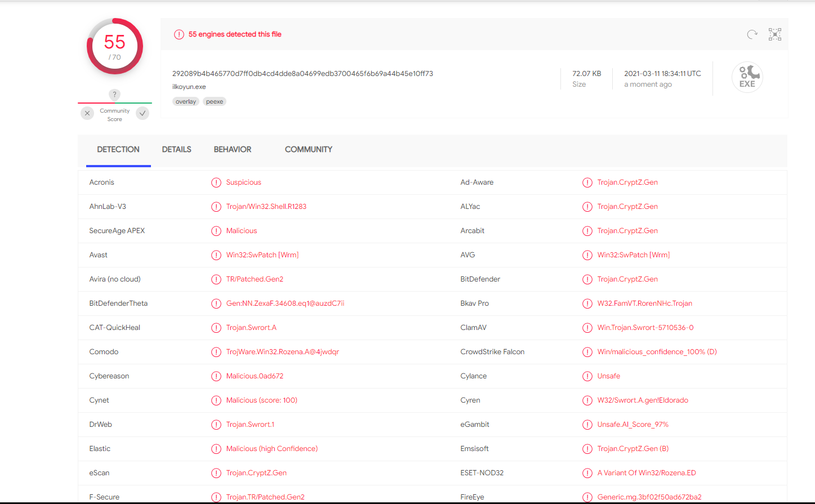Click the Trojan.Swrort.A detection result
815x504 pixels.
(251, 328)
